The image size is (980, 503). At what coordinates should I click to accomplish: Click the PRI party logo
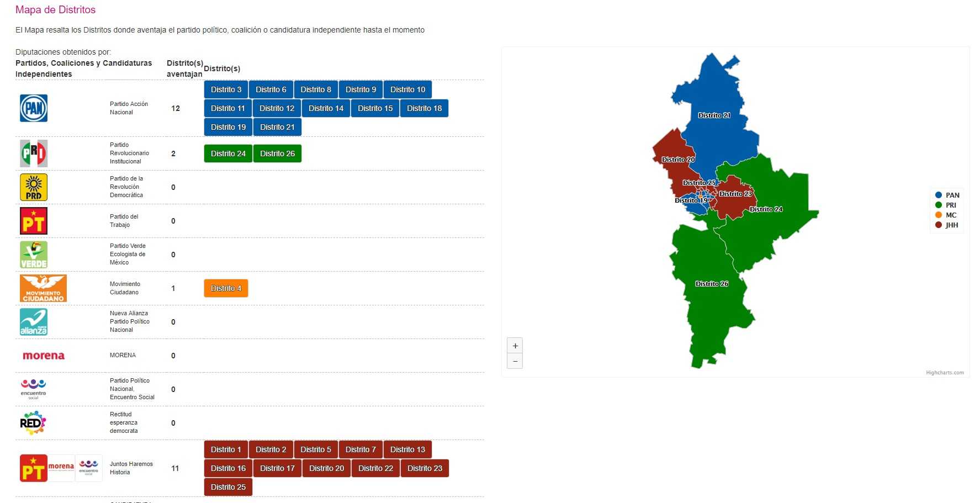click(34, 153)
